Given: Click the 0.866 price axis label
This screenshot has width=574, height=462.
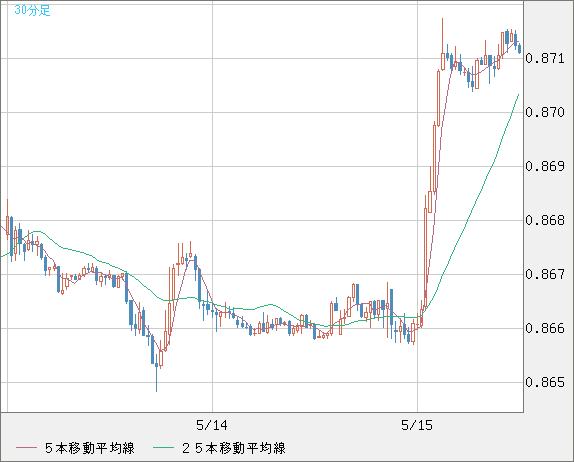Looking at the screenshot, I should [x=545, y=328].
